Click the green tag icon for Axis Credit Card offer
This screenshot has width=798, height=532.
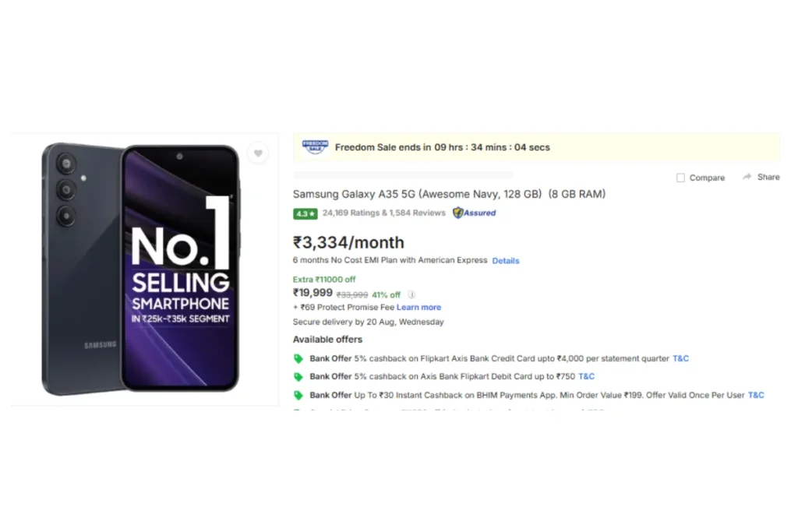coord(298,358)
